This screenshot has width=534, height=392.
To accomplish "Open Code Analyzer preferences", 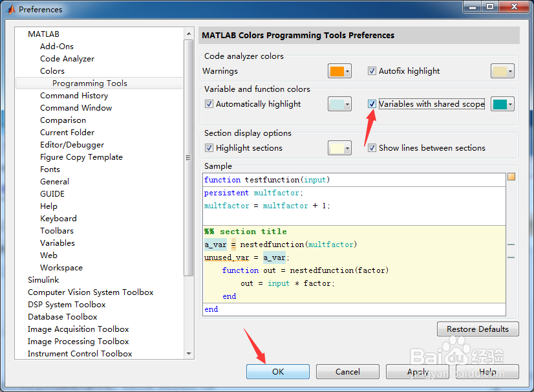I will point(67,59).
